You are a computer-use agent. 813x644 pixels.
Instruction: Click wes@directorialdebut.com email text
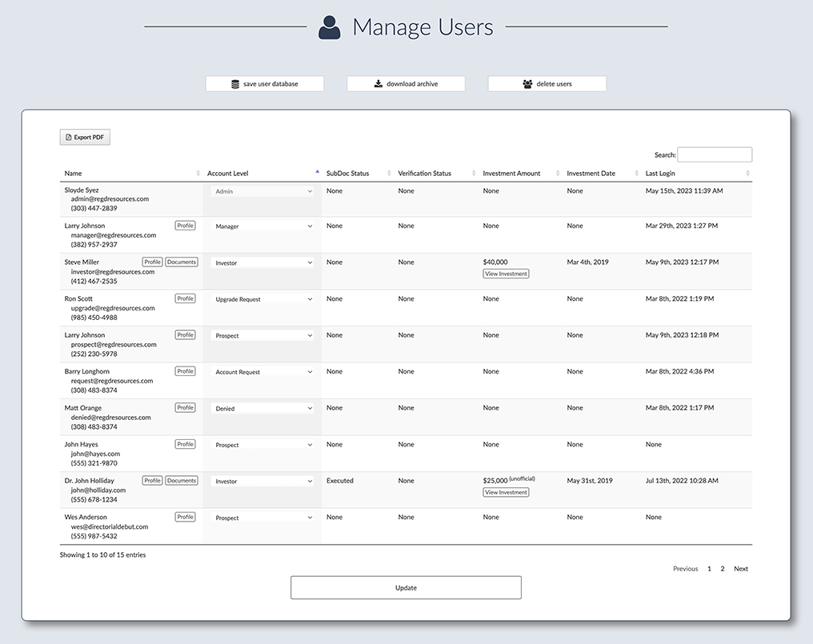pos(110,527)
